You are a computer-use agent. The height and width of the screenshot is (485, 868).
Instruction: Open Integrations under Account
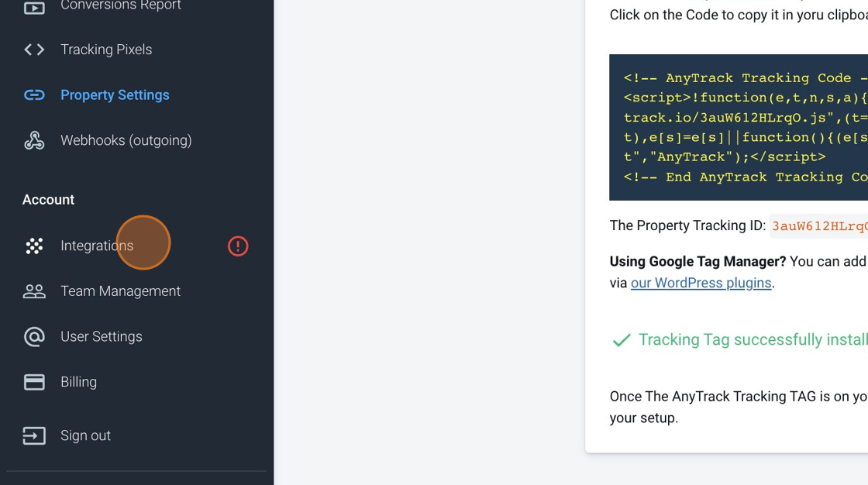(x=97, y=246)
